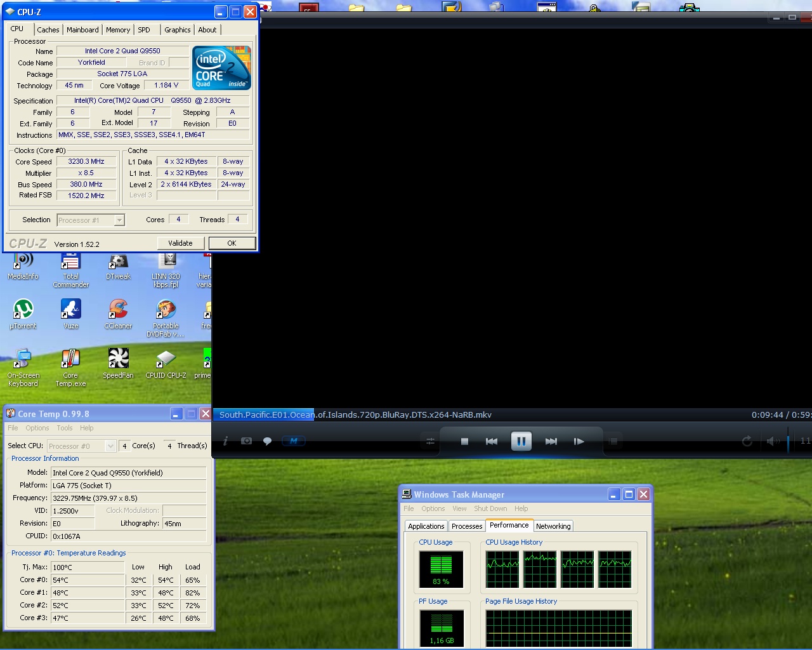Image resolution: width=812 pixels, height=650 pixels.
Task: Open Selection Processor #1 dropdown in CPU-Z
Action: point(91,220)
